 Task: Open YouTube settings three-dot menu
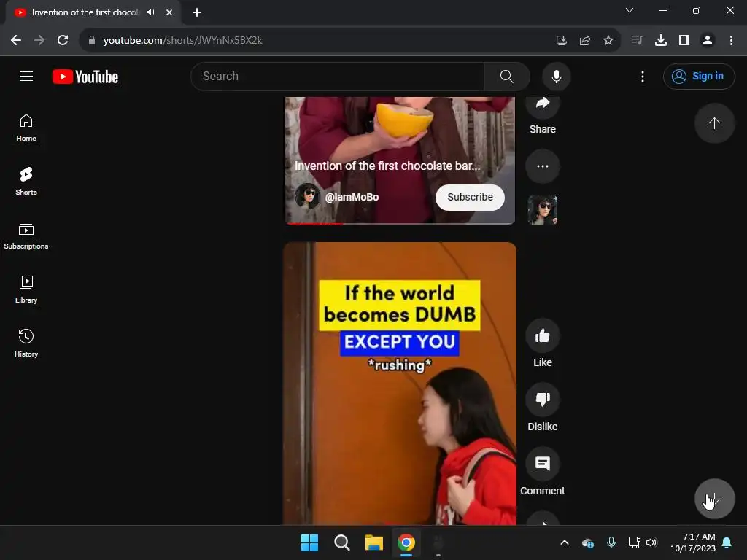click(x=642, y=76)
